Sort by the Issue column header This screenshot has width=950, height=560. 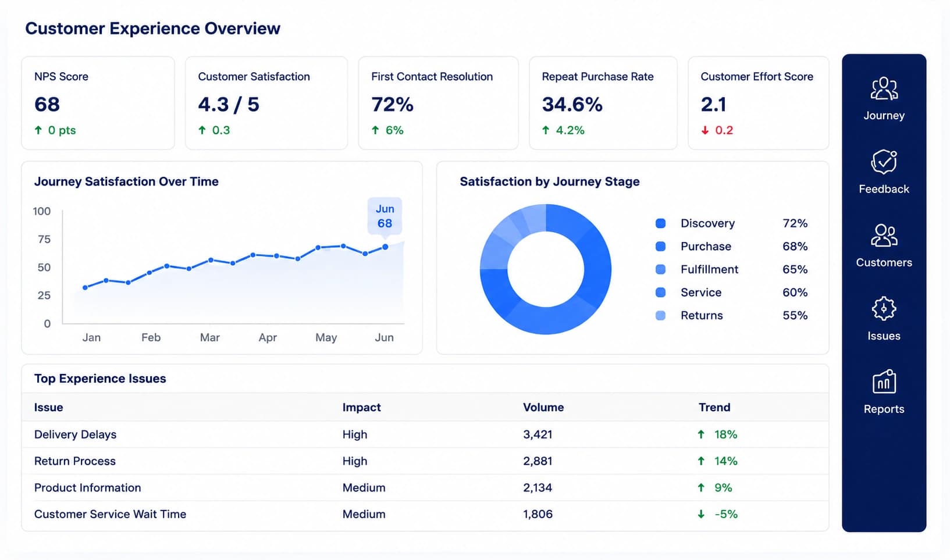coord(48,408)
